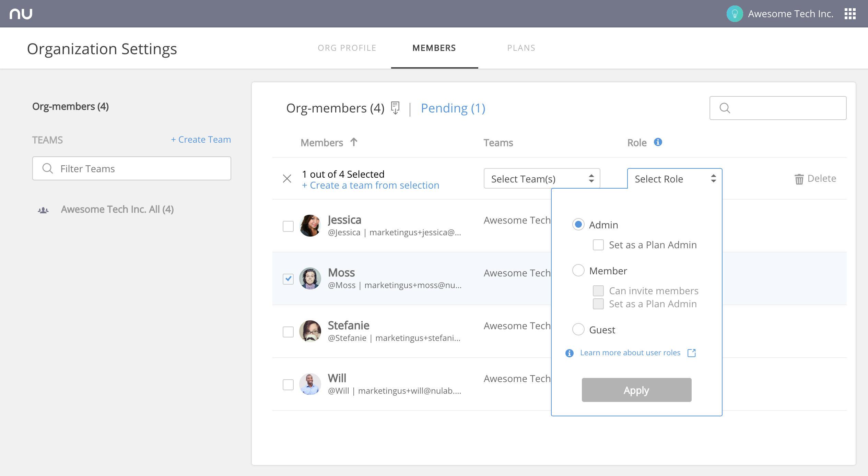Check the box for Jessica

tap(288, 226)
